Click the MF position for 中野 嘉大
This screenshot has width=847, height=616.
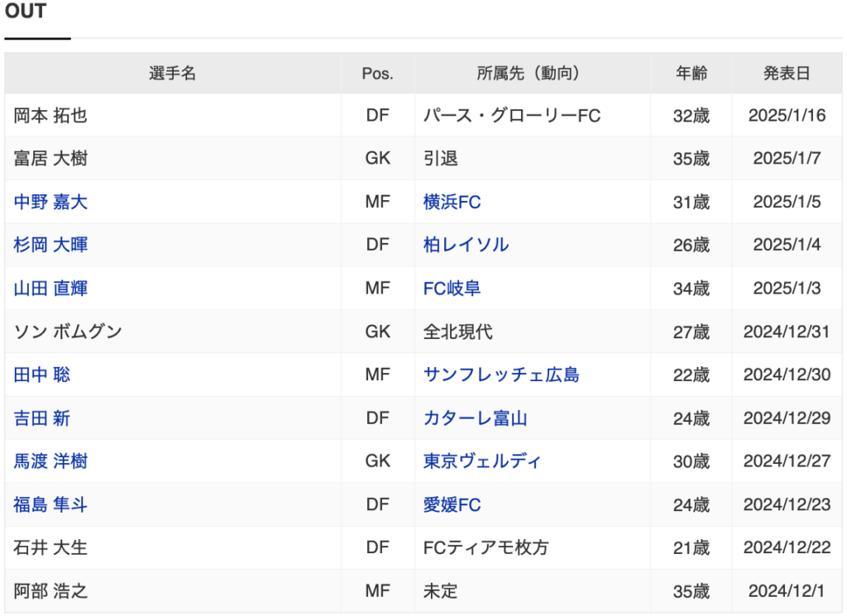point(377,202)
